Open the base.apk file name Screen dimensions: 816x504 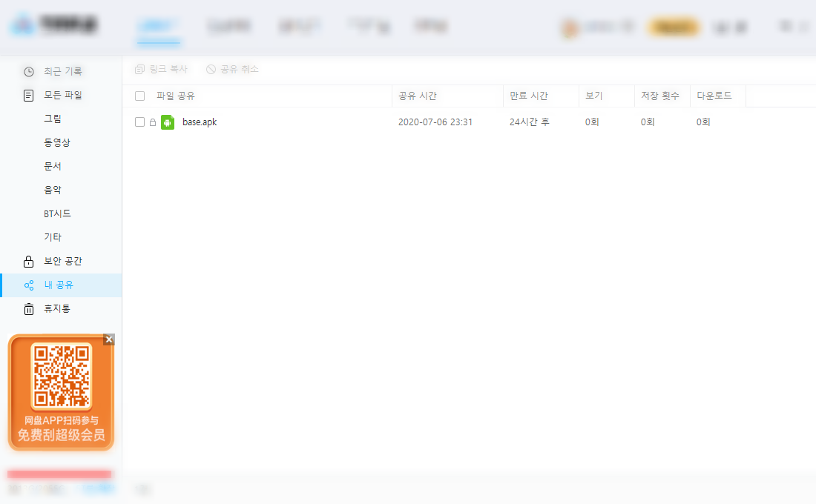(200, 122)
